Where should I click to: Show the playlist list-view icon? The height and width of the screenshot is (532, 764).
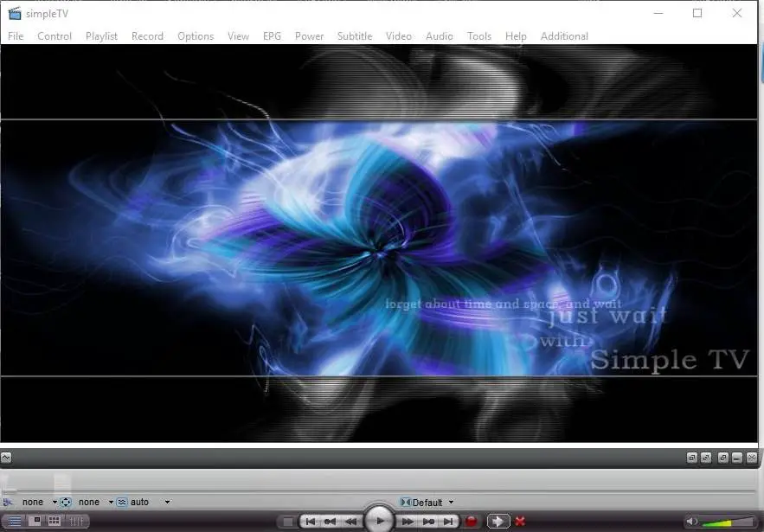pos(15,522)
